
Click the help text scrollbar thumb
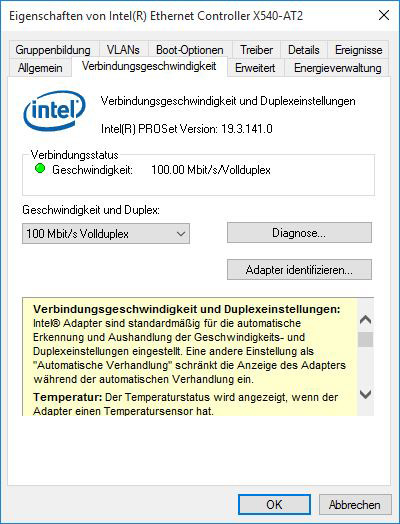pos(365,340)
